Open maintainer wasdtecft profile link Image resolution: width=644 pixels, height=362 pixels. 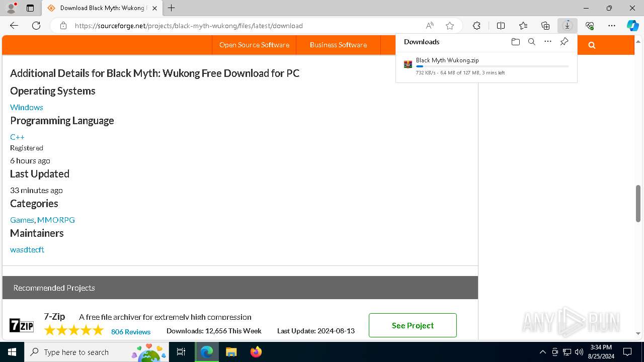(27, 249)
